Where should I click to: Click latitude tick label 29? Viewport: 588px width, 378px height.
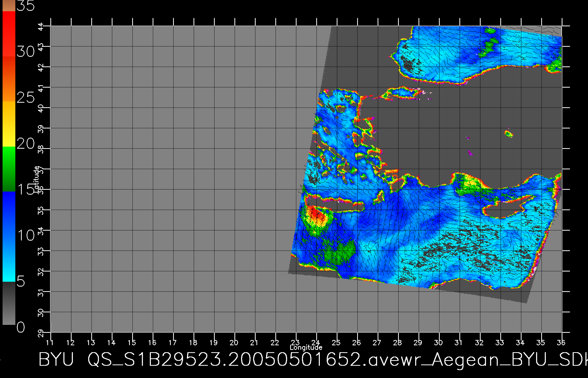coord(41,334)
